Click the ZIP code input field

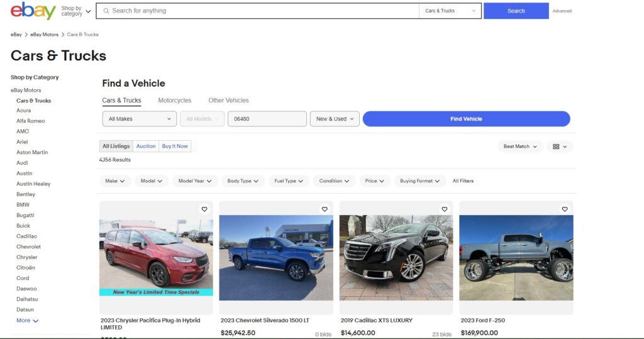coord(267,119)
